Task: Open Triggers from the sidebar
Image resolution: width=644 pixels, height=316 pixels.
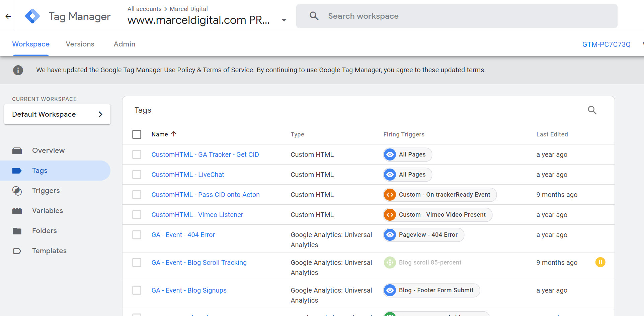Action: coord(46,191)
